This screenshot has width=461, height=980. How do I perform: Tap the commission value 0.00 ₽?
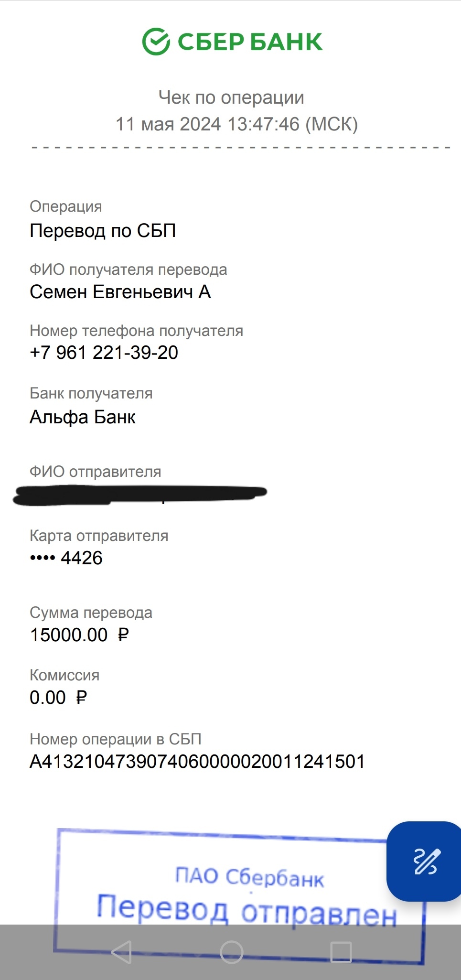tap(58, 698)
